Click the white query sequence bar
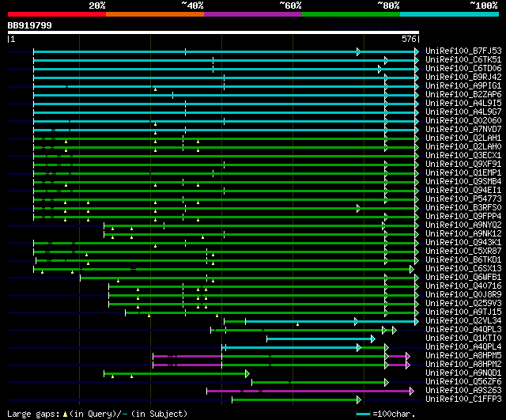This screenshot has width=506, height=420. click(x=213, y=32)
